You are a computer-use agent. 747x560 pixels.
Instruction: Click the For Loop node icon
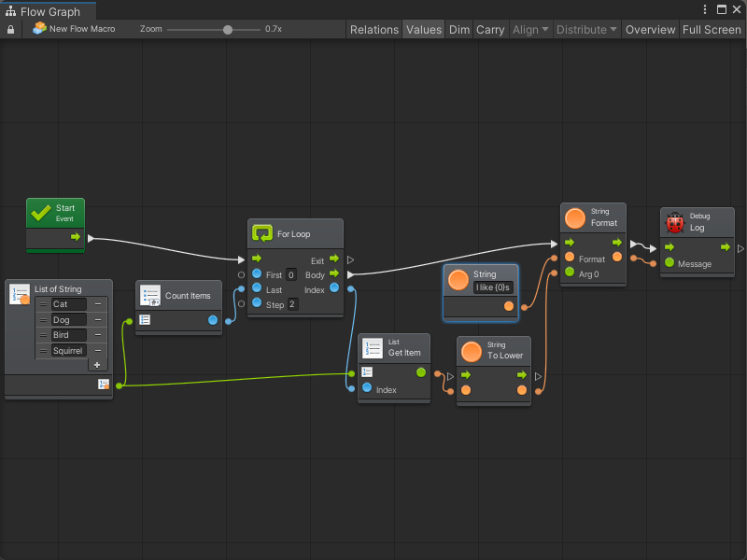coord(262,233)
